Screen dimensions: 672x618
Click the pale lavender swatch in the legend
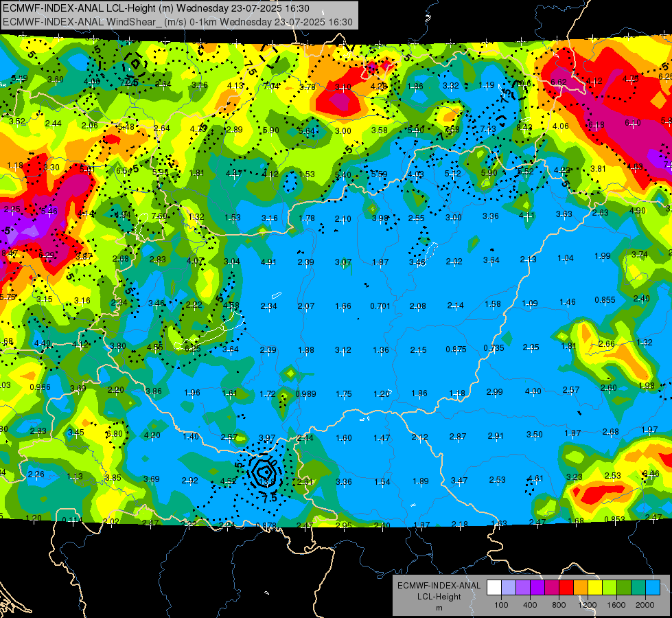(509, 587)
